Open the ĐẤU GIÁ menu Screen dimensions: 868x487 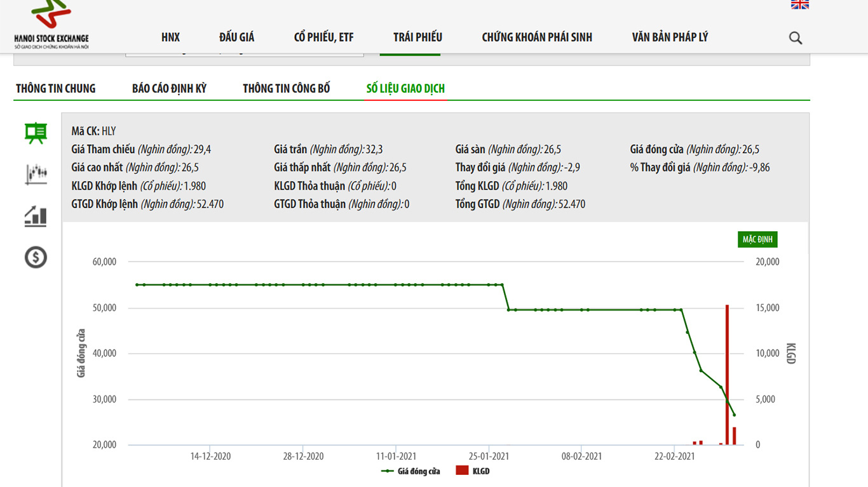coord(236,37)
